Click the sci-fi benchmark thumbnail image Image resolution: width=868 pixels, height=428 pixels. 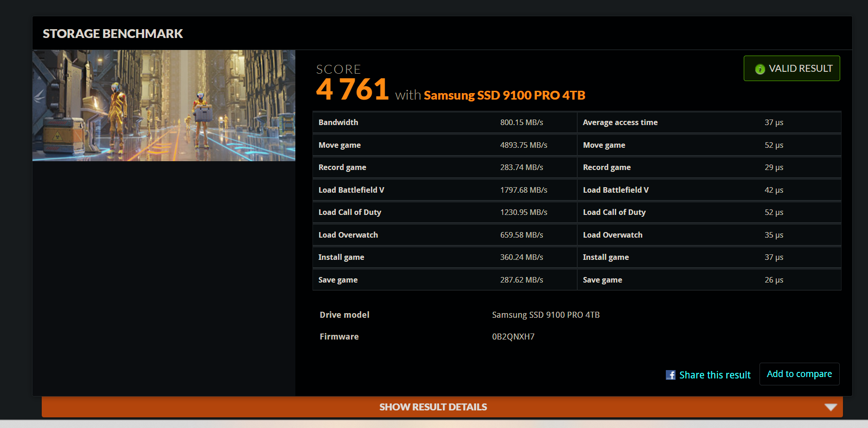point(164,106)
